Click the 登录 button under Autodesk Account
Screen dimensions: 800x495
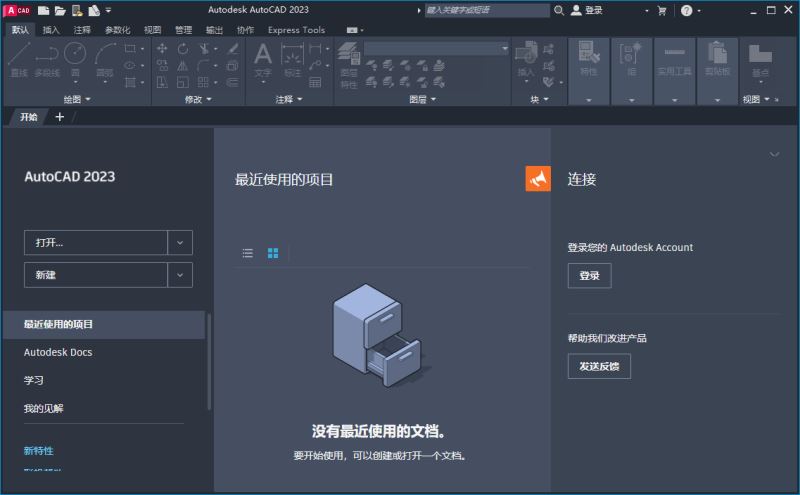589,276
